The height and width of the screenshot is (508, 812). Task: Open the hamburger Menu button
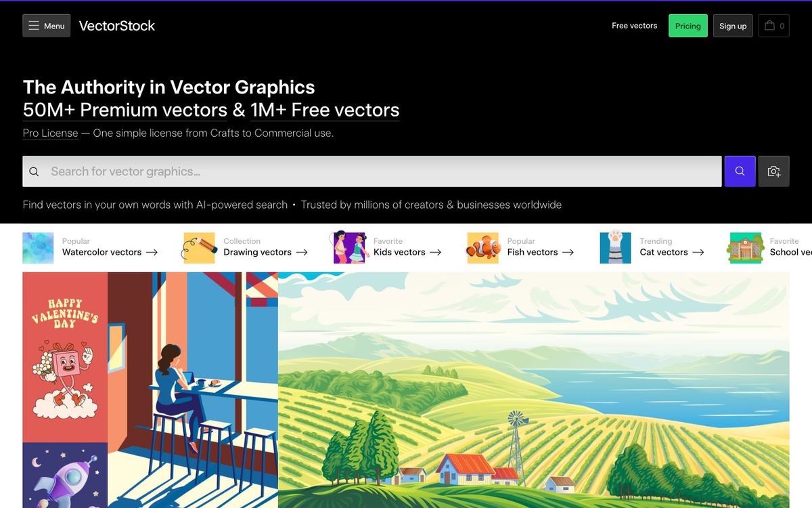click(x=46, y=26)
